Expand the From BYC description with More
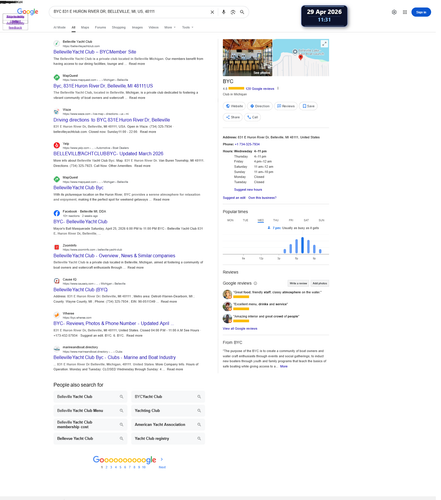 [284, 366]
